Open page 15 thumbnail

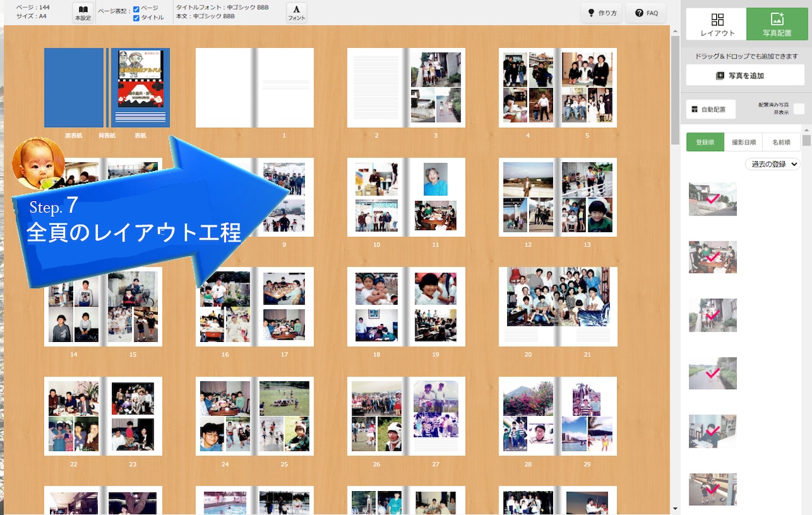133,307
